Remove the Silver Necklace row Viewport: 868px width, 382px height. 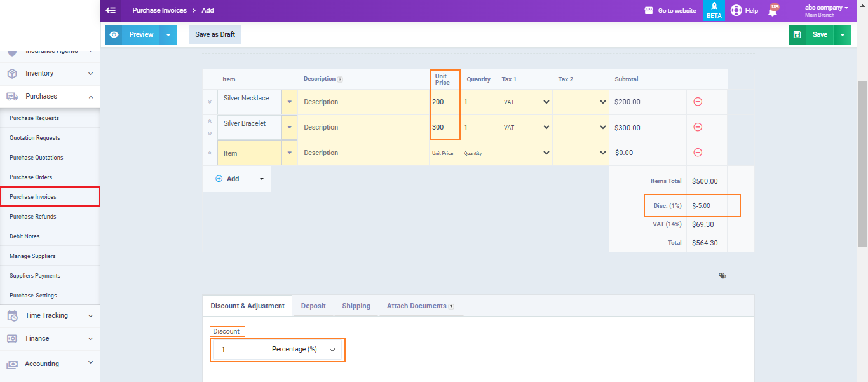coord(697,102)
